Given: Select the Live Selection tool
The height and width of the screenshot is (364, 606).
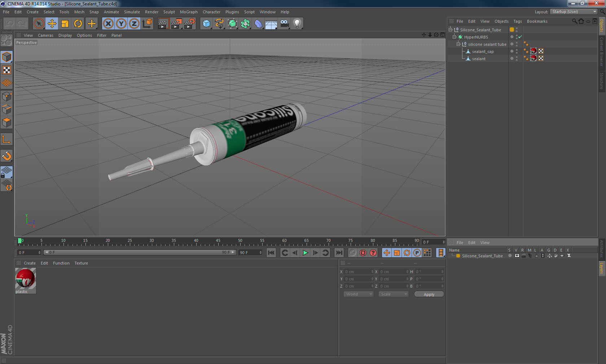Looking at the screenshot, I should (39, 24).
